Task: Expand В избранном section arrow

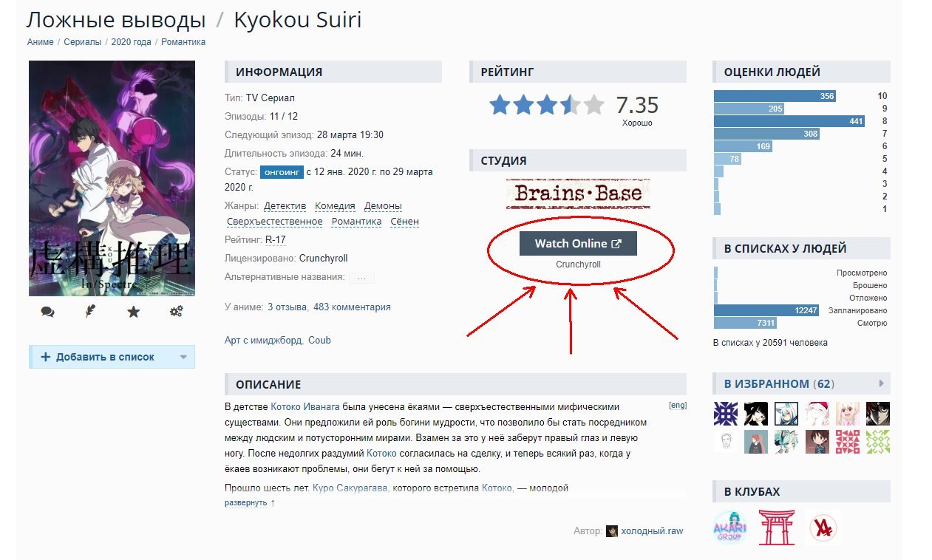Action: 881,383
